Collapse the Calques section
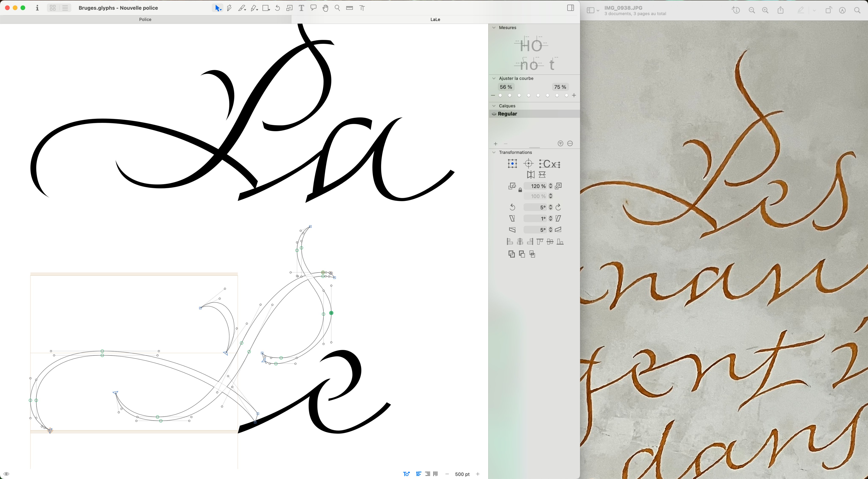Viewport: 868px width, 479px height. 494,106
